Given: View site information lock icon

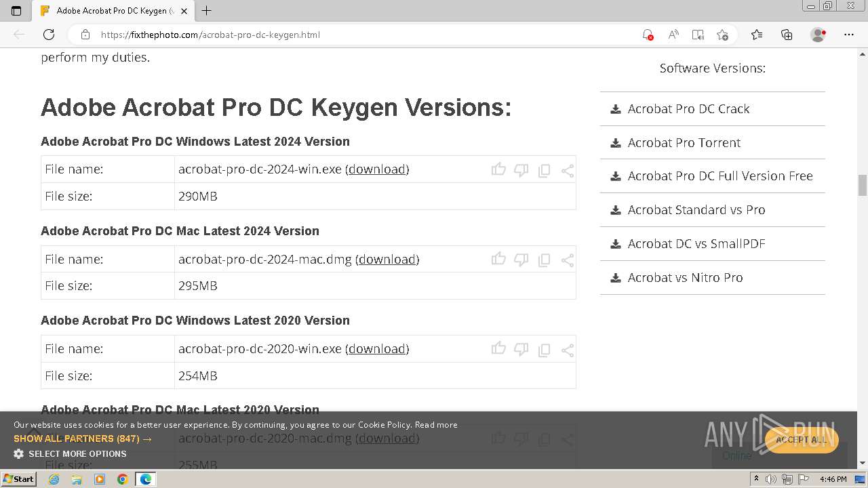Looking at the screenshot, I should tap(85, 35).
